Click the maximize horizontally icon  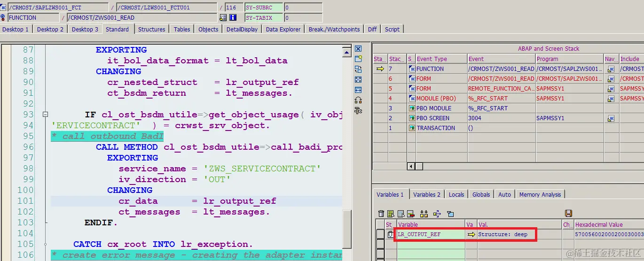pyautogui.click(x=358, y=90)
